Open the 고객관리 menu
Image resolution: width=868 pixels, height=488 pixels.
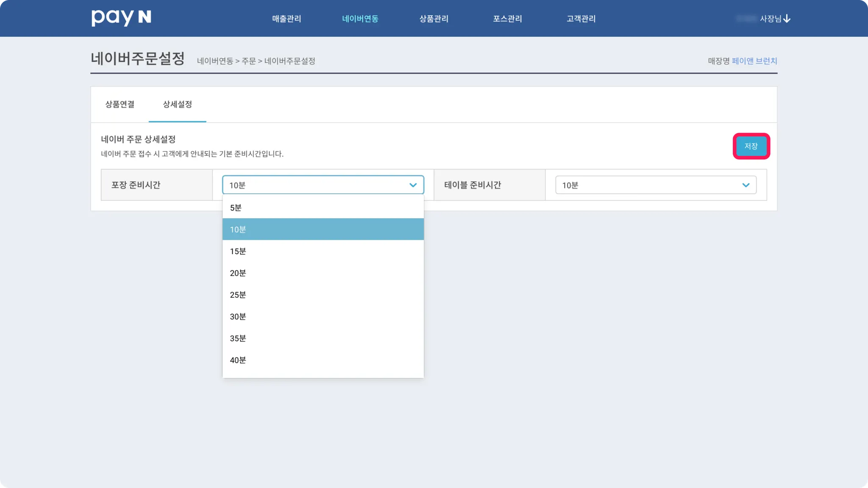tap(581, 19)
